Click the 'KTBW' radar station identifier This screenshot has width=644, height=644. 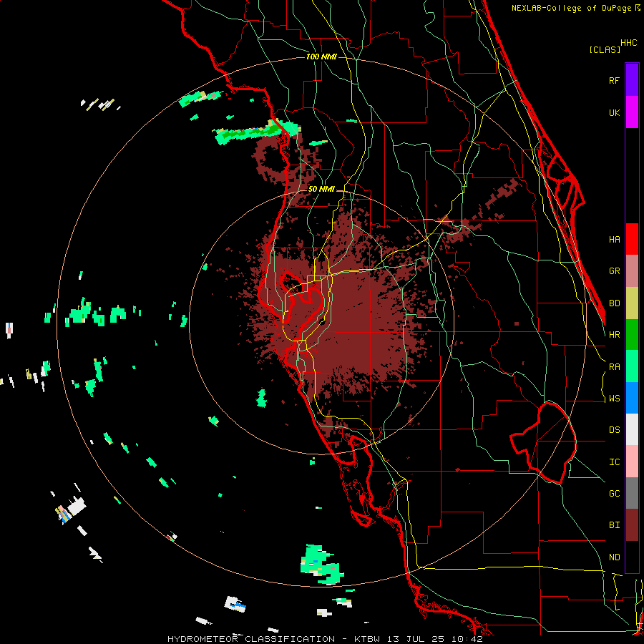tap(367, 639)
